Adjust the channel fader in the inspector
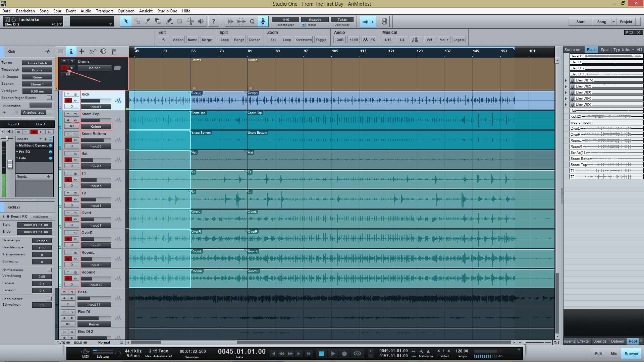 pos(10,164)
